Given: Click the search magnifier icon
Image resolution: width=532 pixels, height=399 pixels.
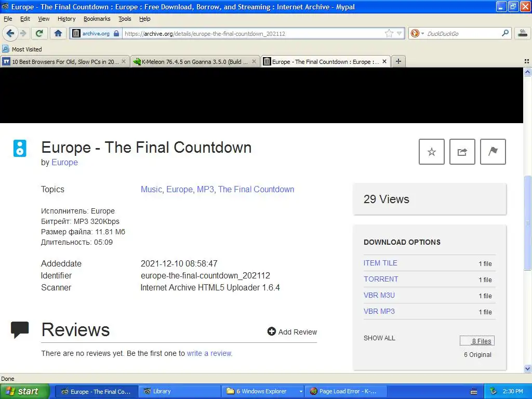Looking at the screenshot, I should pyautogui.click(x=505, y=33).
